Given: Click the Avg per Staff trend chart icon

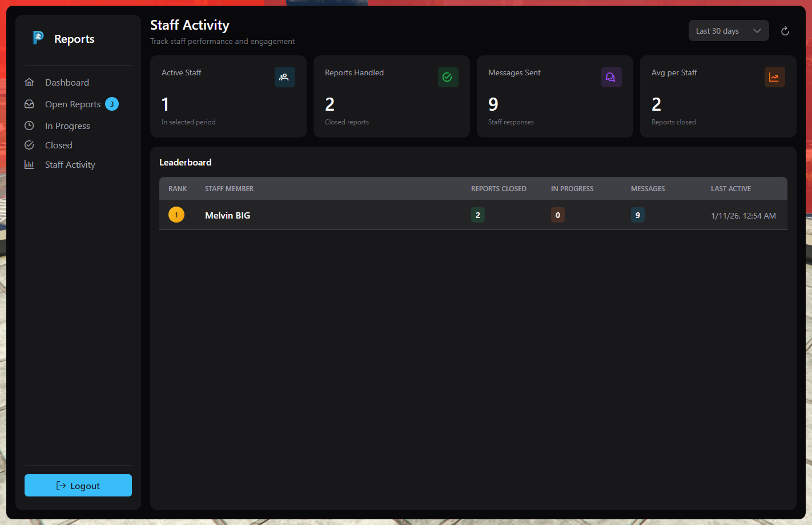Looking at the screenshot, I should 774,77.
